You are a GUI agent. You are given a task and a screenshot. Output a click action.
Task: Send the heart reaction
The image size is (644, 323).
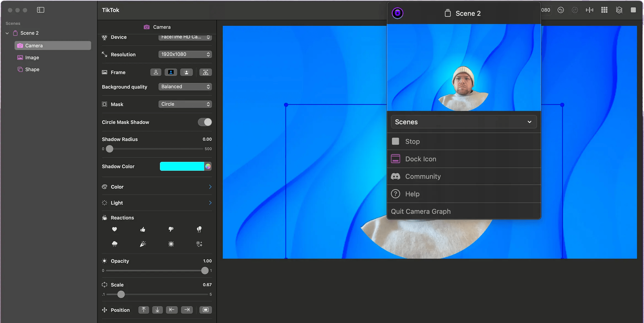coord(114,229)
